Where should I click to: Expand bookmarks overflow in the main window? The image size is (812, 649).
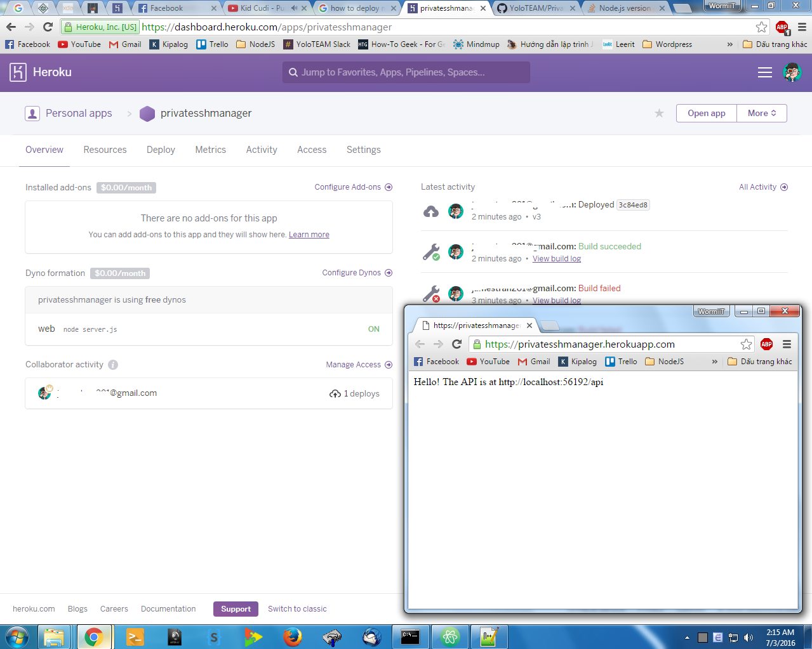tap(729, 44)
